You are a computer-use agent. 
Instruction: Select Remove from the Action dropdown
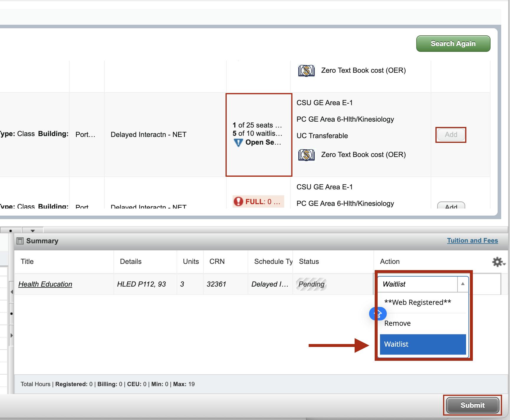click(397, 323)
